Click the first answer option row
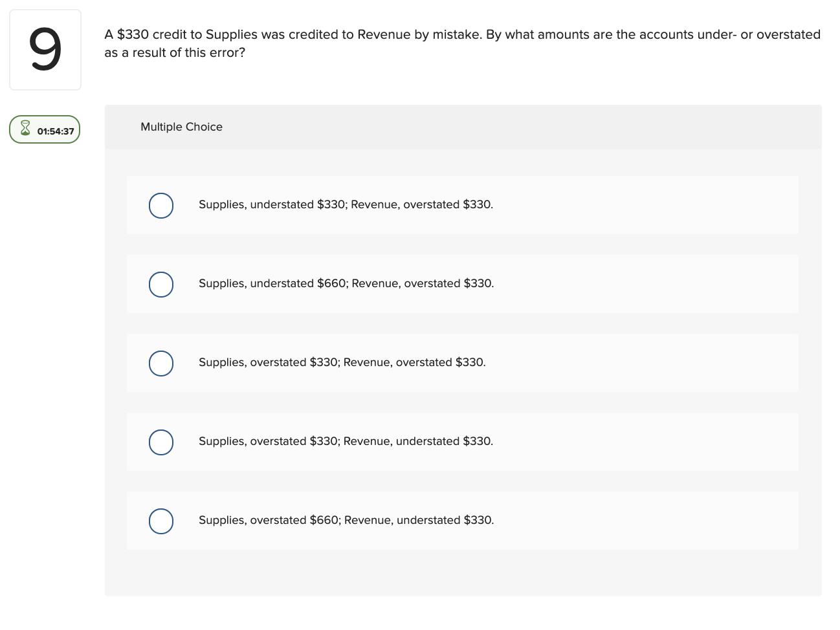The image size is (840, 630). 462,204
